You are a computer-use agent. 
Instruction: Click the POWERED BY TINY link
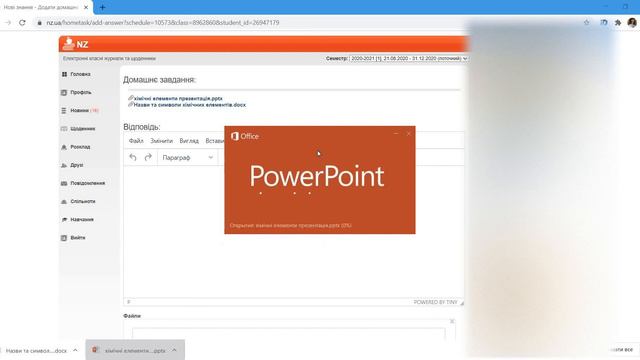click(x=436, y=302)
